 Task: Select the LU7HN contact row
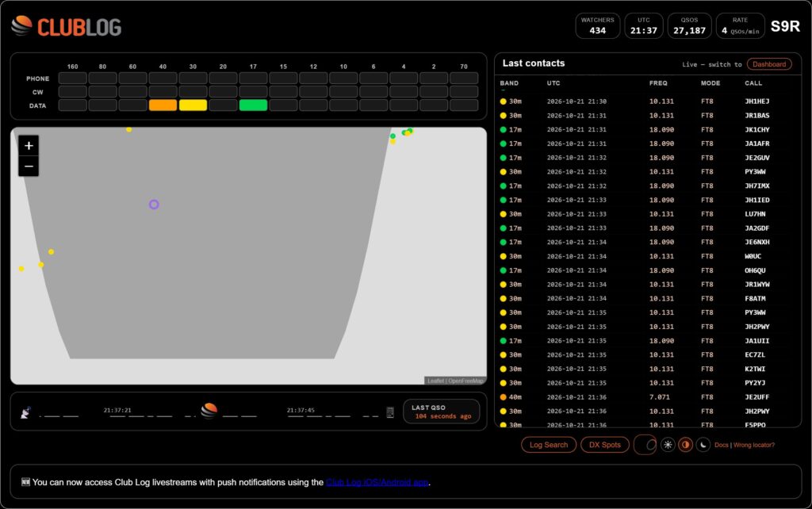pyautogui.click(x=647, y=214)
